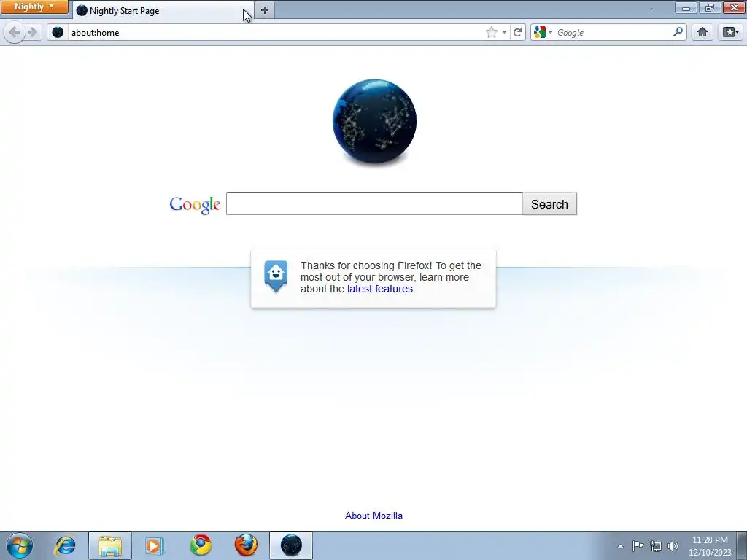This screenshot has height=560, width=747.
Task: Focus the main page search field
Action: pos(374,204)
